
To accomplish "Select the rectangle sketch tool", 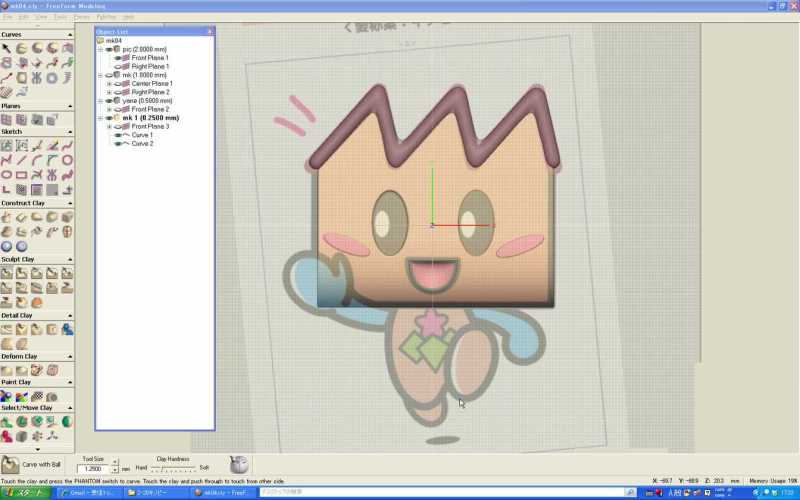I will [x=21, y=174].
